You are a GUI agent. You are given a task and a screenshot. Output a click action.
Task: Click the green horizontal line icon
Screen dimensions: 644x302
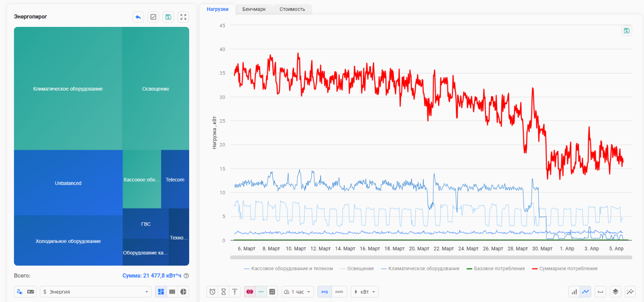[261, 292]
